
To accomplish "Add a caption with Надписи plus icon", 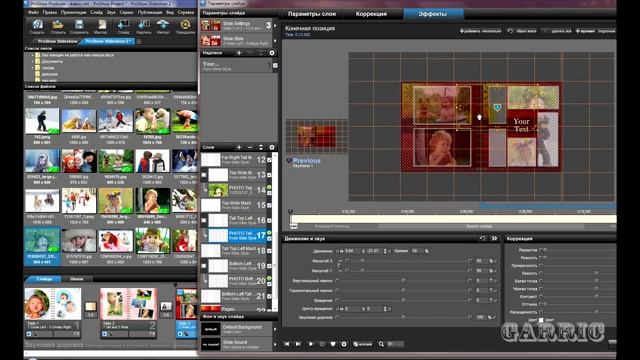I will pos(239,53).
